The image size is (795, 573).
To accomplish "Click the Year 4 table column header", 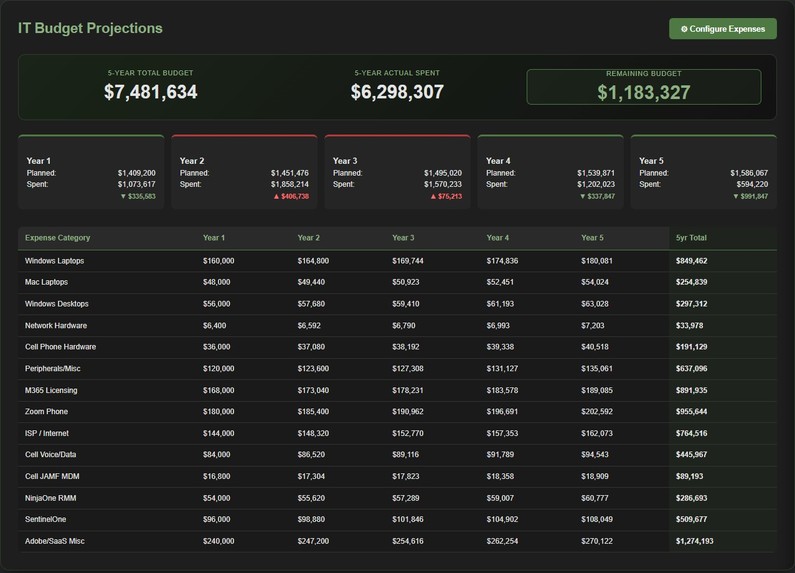I will pyautogui.click(x=497, y=238).
